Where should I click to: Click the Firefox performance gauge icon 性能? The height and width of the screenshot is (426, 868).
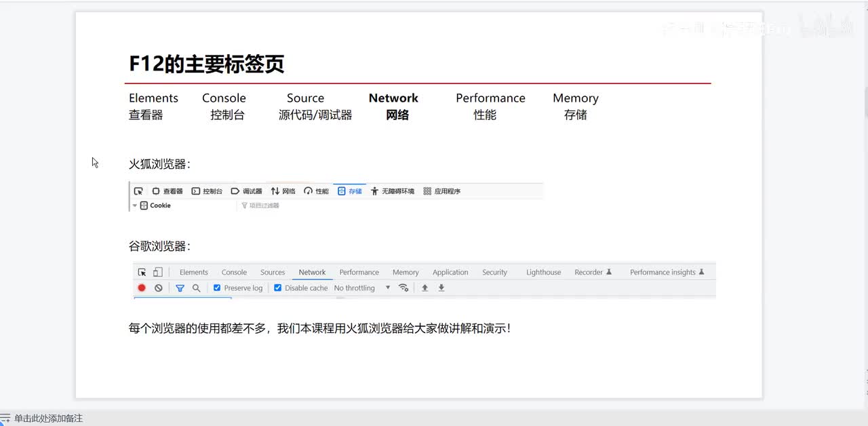(309, 191)
